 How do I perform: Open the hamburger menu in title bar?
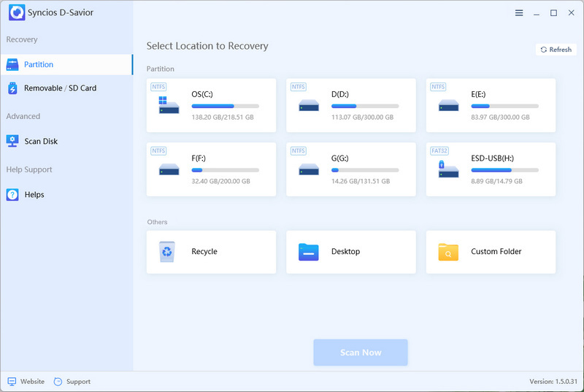tap(519, 13)
